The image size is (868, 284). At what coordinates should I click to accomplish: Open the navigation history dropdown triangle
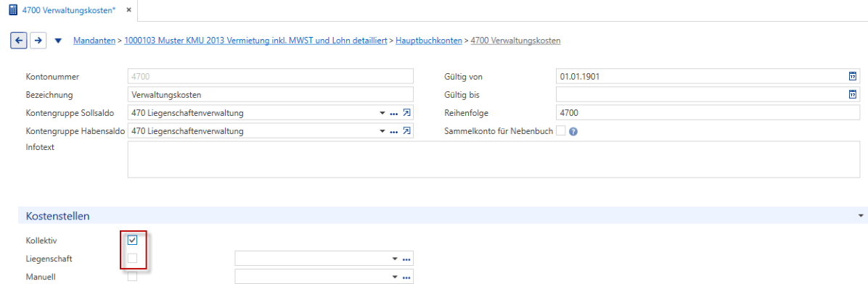point(59,41)
